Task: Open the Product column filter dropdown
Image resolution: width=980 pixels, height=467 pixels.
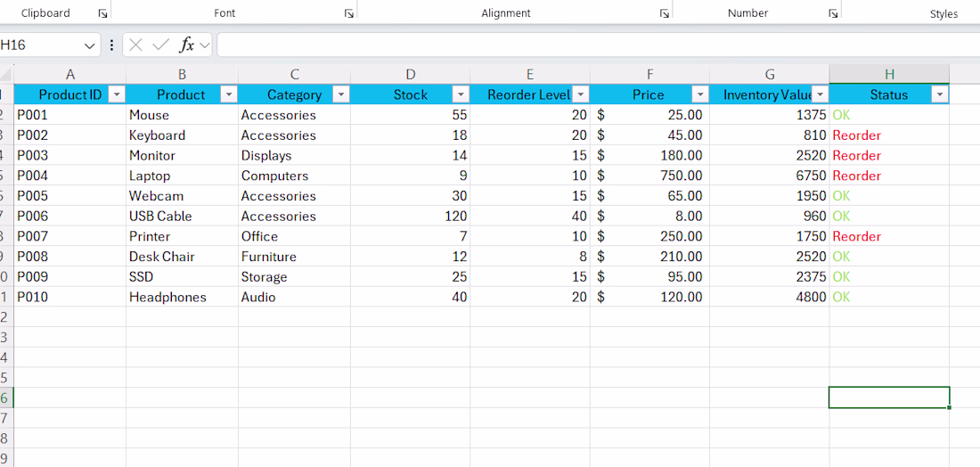Action: [x=229, y=94]
